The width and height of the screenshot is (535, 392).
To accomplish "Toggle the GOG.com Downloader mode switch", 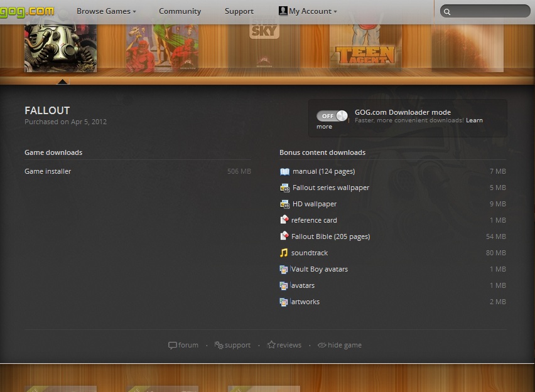I will point(332,116).
